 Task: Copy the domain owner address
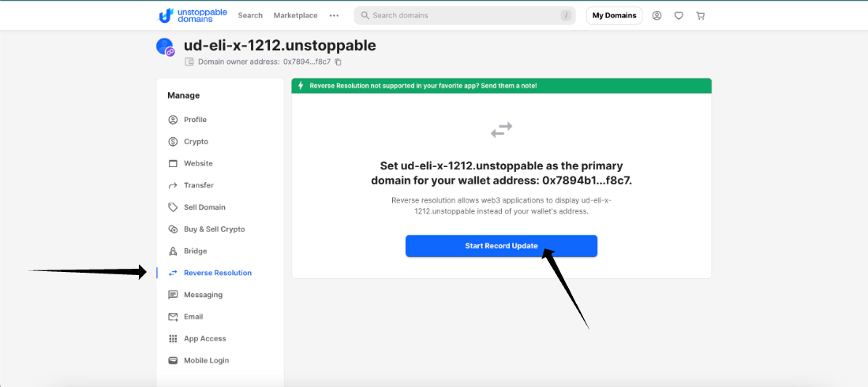tap(339, 62)
